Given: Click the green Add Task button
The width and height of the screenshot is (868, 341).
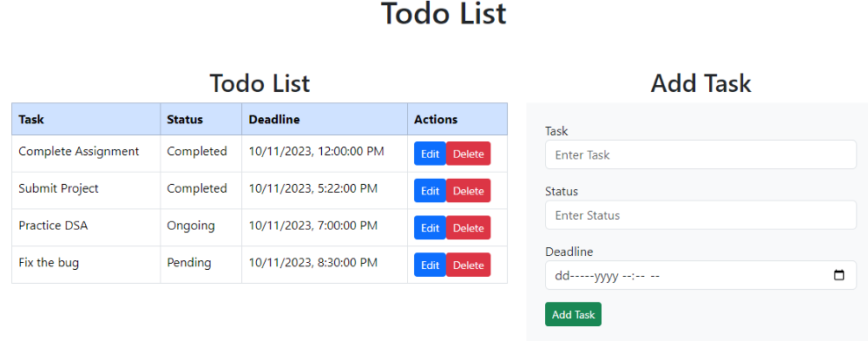Looking at the screenshot, I should point(573,314).
